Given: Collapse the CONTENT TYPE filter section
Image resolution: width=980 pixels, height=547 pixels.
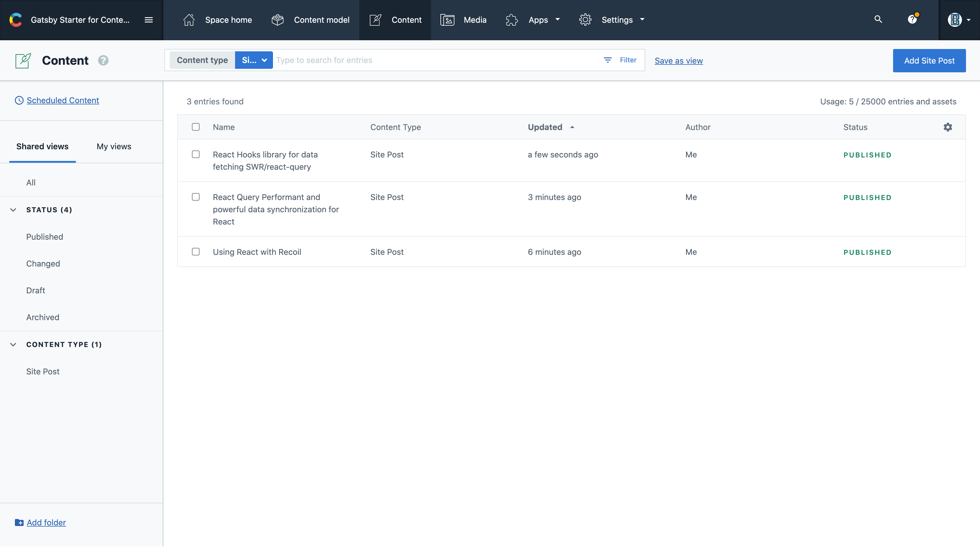Looking at the screenshot, I should (13, 345).
